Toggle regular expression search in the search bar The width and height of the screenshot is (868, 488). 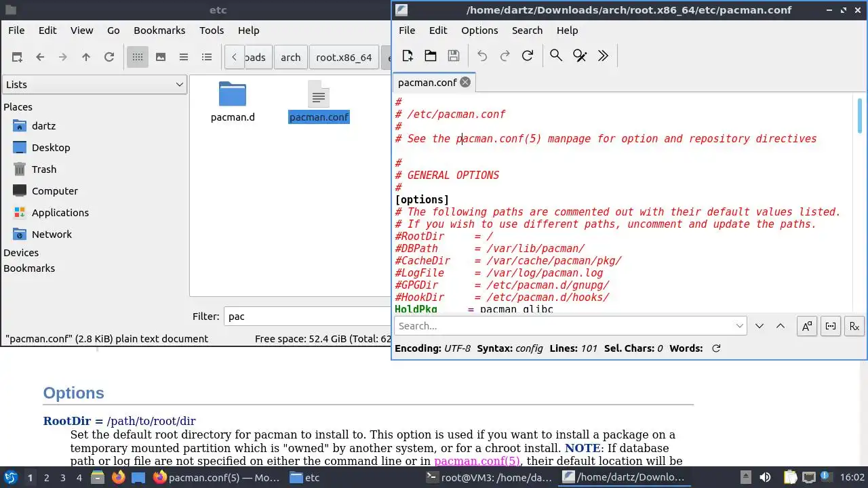coord(854,326)
